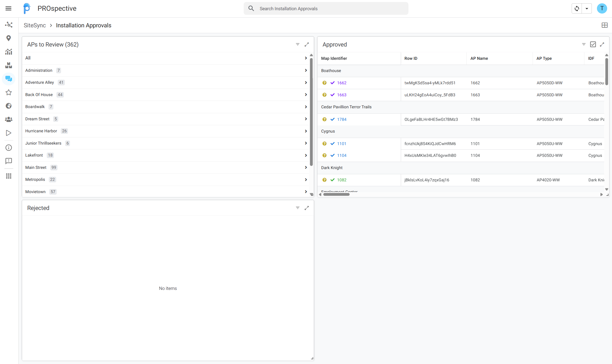Screen dimensions: 612x364
Task: Open the building blocks sidebar icon
Action: point(9,65)
